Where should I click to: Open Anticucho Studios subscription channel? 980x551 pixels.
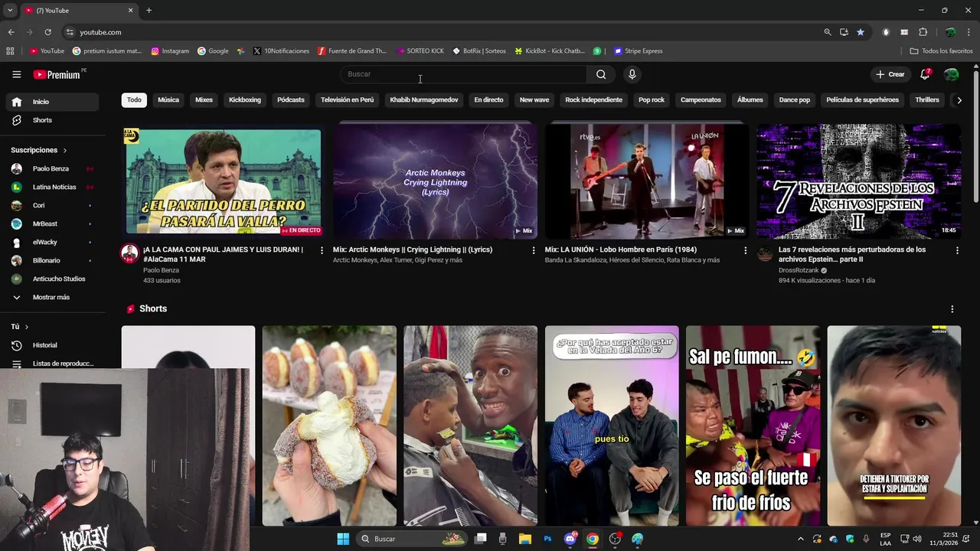coord(52,279)
